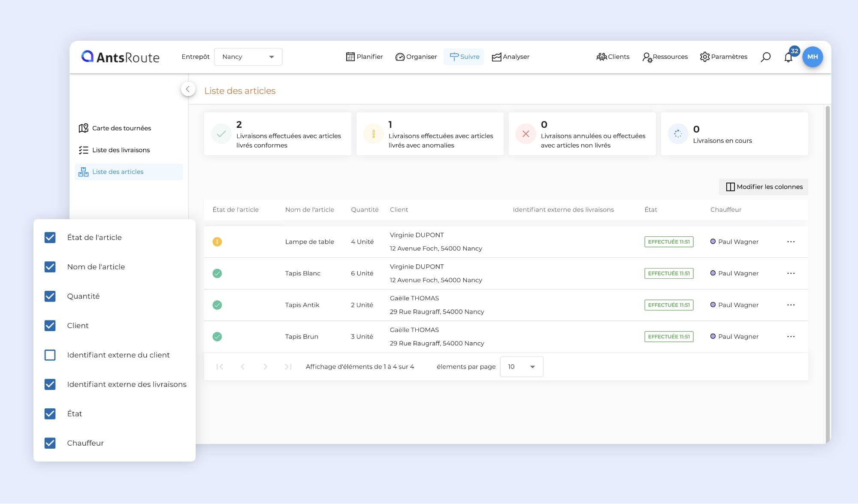Switch to the Planifier menu
Image resolution: width=858 pixels, height=504 pixels.
coord(364,57)
